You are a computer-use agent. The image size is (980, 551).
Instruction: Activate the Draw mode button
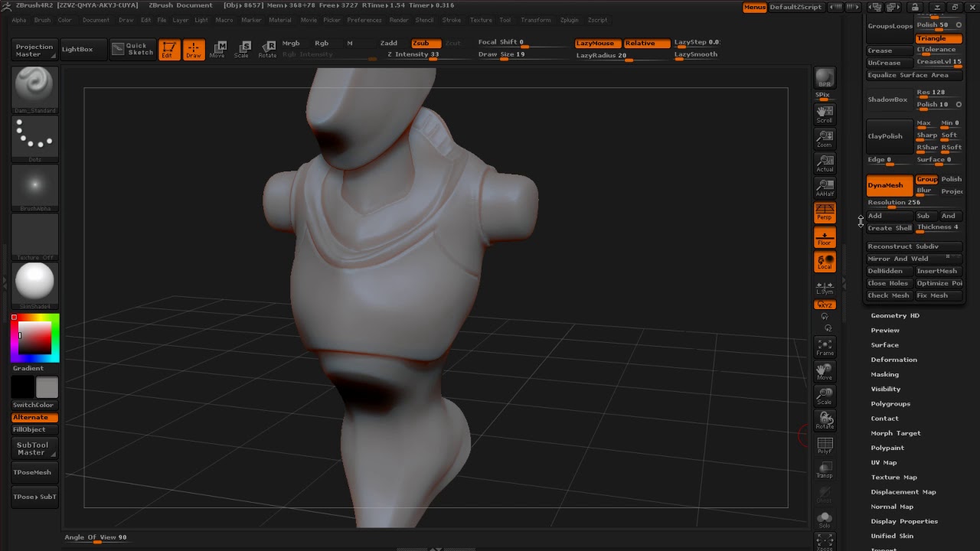[194, 50]
